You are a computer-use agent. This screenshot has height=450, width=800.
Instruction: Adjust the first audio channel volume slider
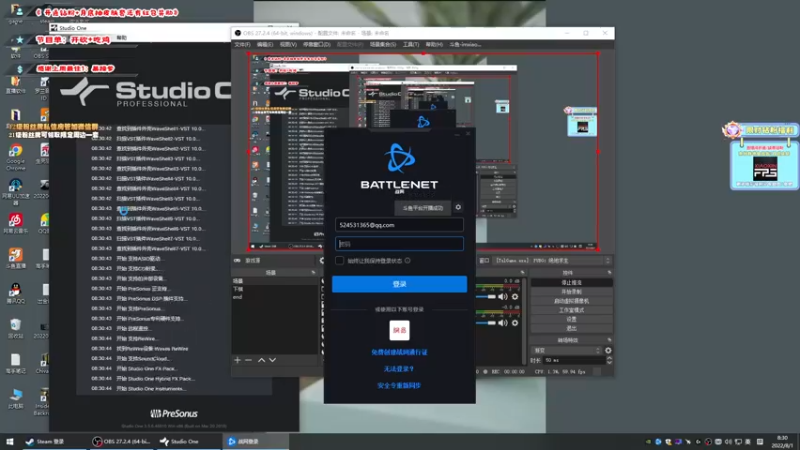(486, 296)
